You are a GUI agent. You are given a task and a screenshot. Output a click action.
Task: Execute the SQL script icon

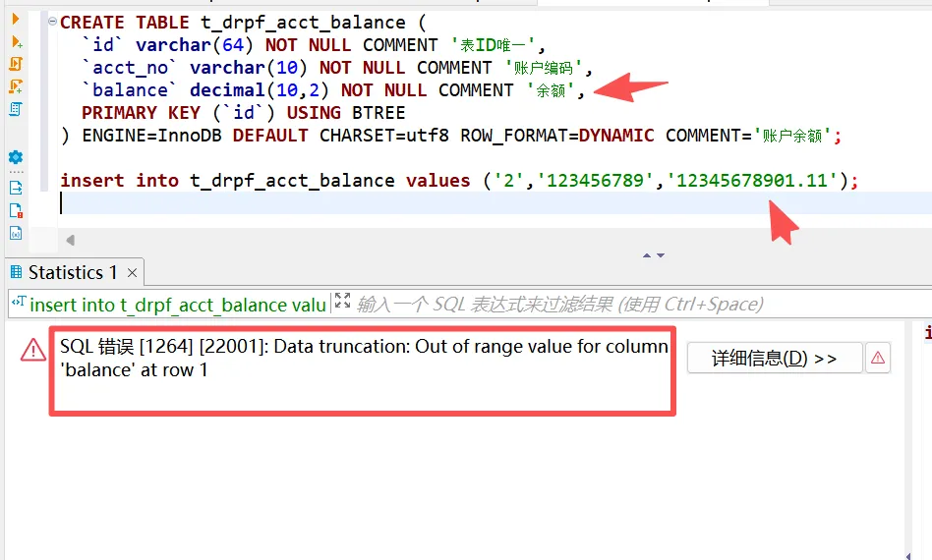16,64
